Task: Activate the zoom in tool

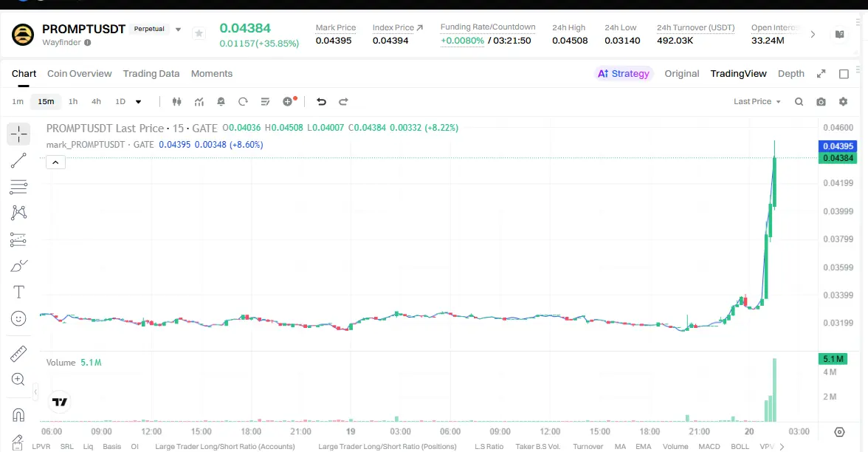Action: (x=18, y=380)
